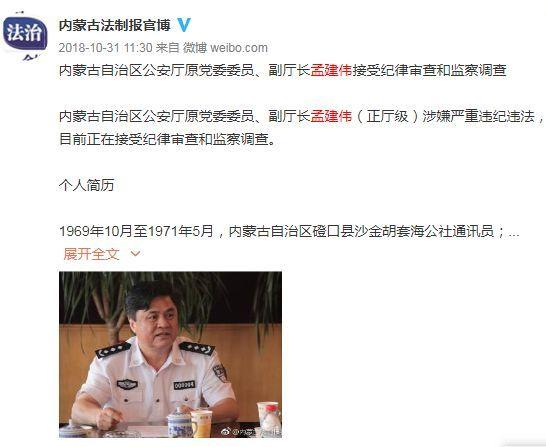Image resolution: width=546 pixels, height=447 pixels.
Task: Open the 法治 profile avatar
Action: 25,35
